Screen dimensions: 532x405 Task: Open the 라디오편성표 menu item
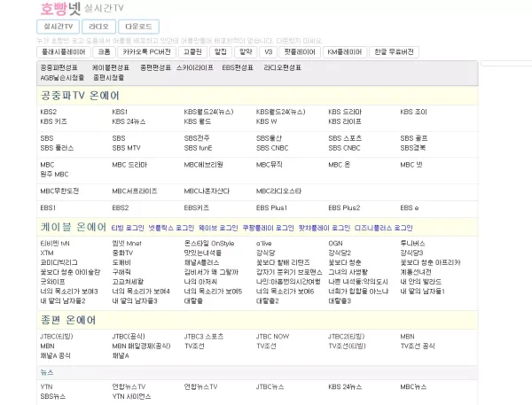click(x=282, y=67)
